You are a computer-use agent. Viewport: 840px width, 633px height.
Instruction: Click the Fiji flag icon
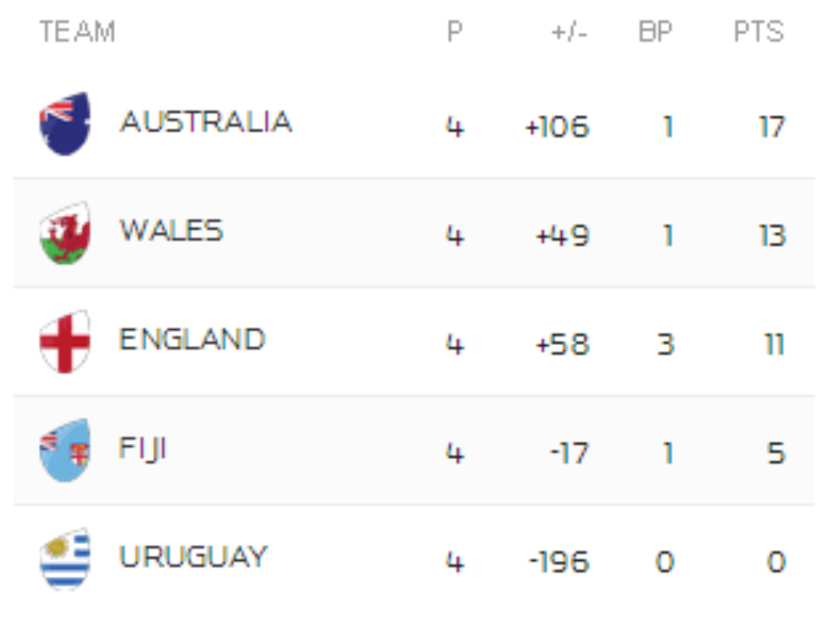click(65, 450)
